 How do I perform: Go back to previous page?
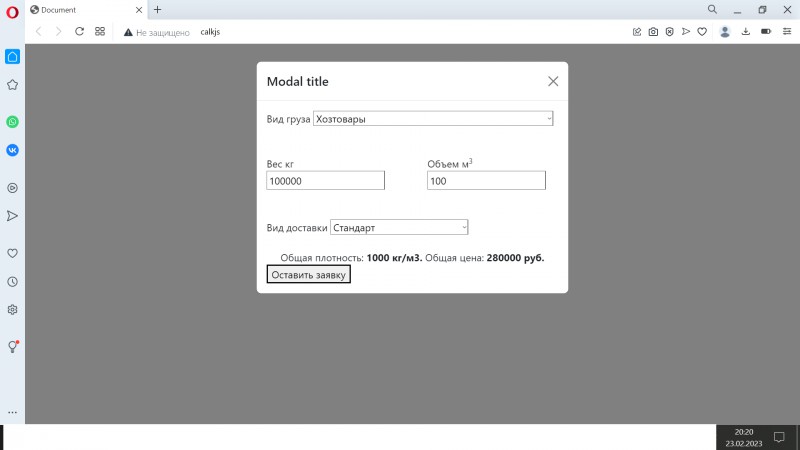(39, 32)
